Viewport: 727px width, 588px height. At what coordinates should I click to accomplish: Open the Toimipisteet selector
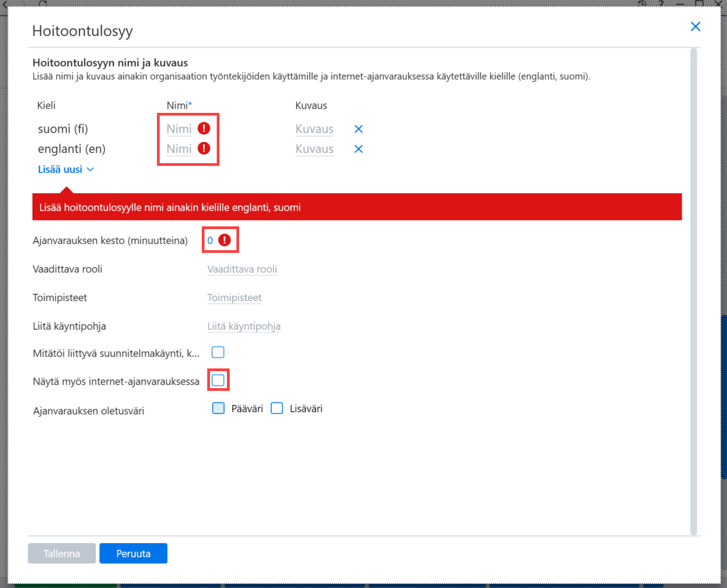[x=234, y=298]
